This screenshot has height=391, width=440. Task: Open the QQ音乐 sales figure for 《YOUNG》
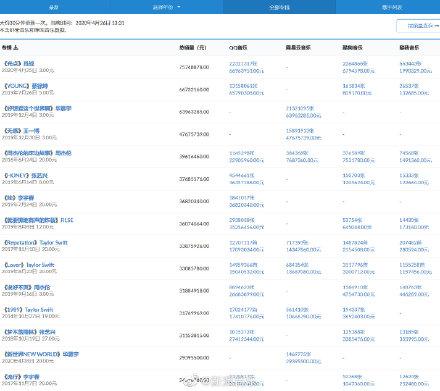point(246,89)
